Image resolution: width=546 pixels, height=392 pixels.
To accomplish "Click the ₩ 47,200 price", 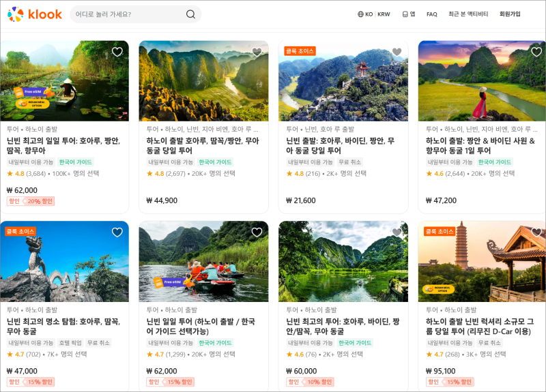I will (x=441, y=200).
